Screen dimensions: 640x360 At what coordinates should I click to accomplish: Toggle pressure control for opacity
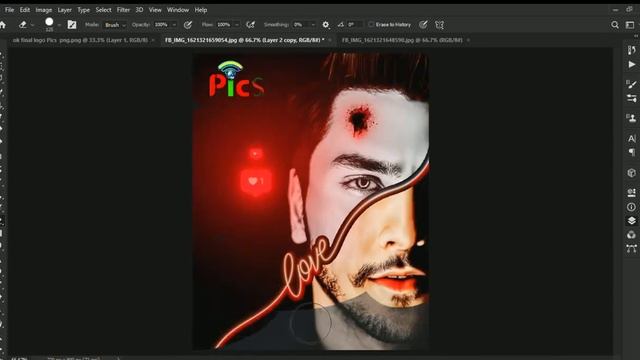pyautogui.click(x=188, y=25)
